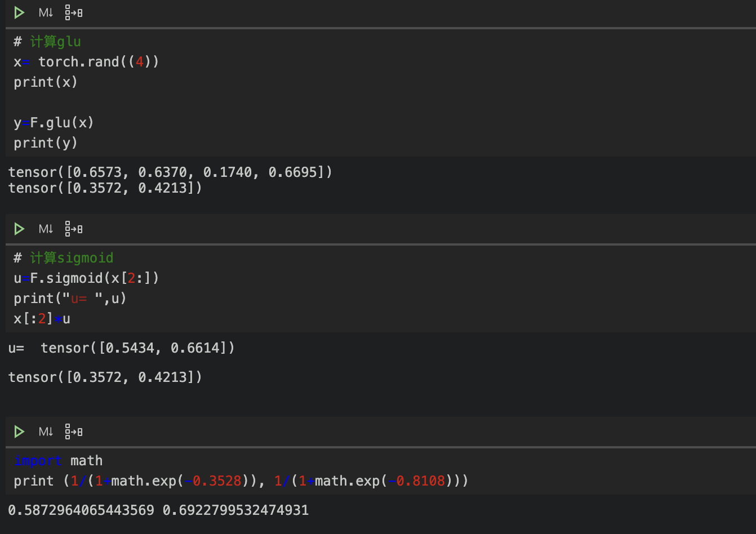Run the sigmoid computation cell
Image resolution: width=756 pixels, height=534 pixels.
pos(19,229)
